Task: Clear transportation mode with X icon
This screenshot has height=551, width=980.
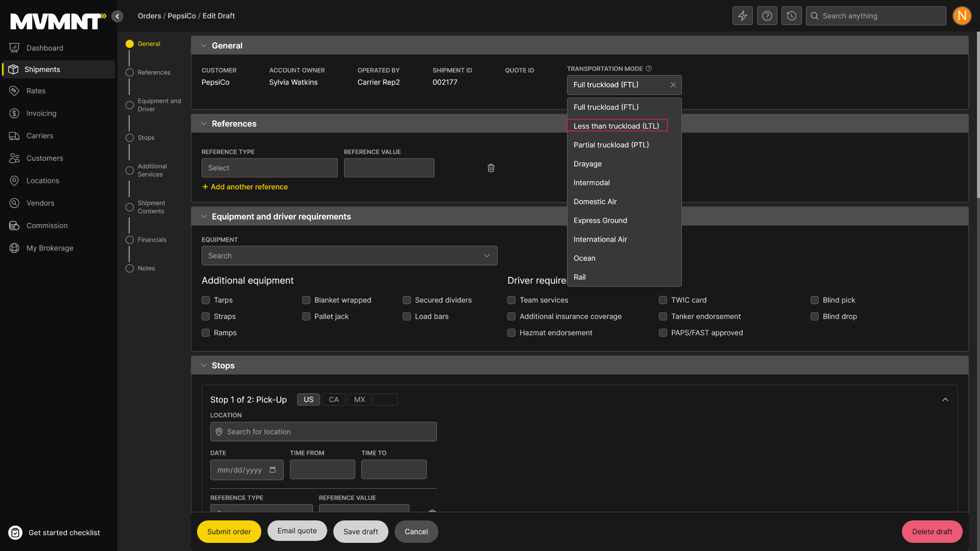Action: click(x=673, y=85)
